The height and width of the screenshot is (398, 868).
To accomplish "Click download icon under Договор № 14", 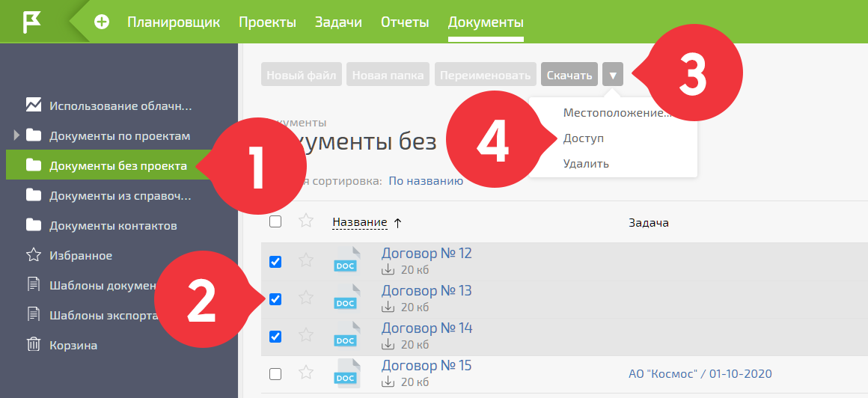I will coord(388,344).
